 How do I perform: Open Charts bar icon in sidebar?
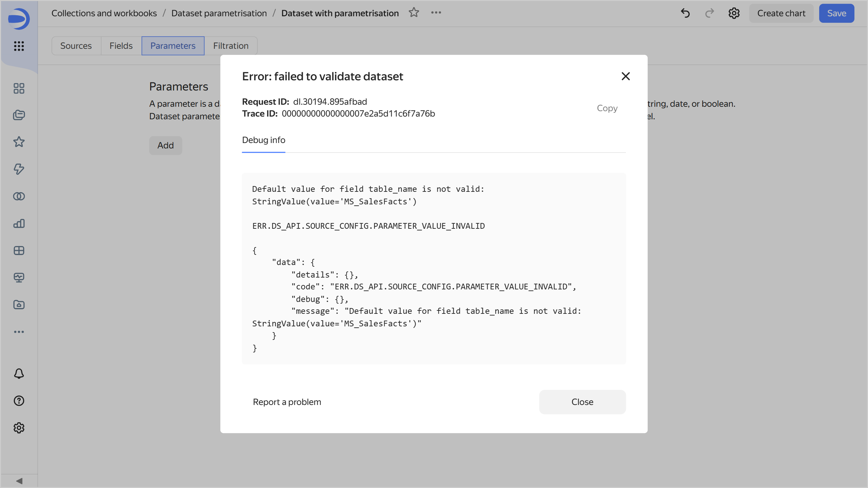19,223
